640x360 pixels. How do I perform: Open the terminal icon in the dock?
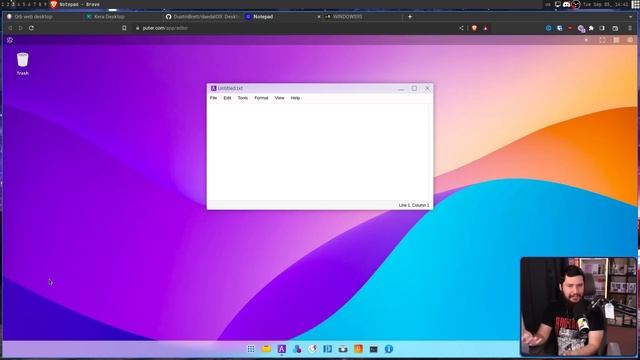click(x=373, y=349)
